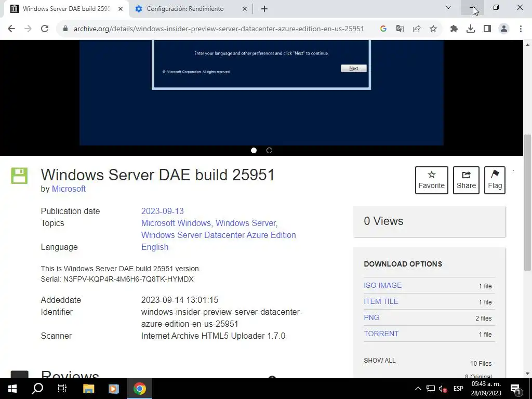Download the ITEM TILE file

click(x=381, y=301)
